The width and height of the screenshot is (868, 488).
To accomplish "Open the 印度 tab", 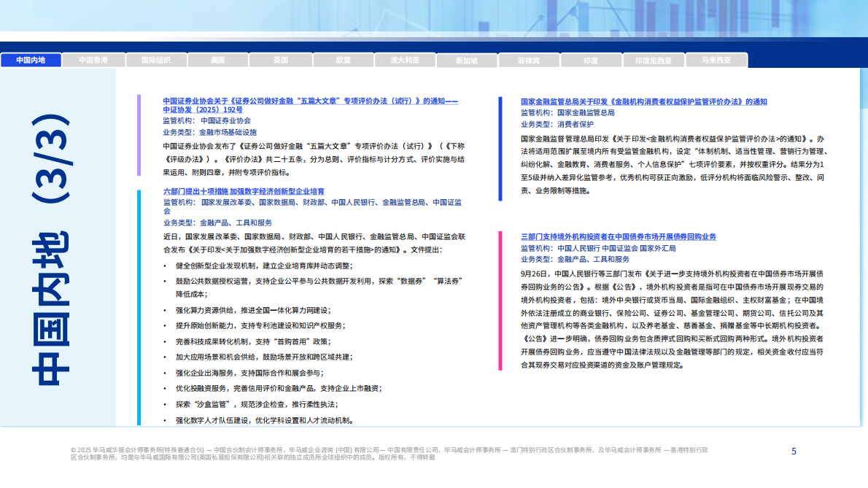I will point(591,60).
